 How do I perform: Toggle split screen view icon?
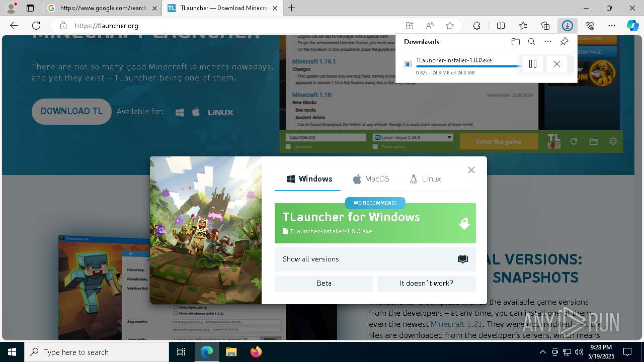click(501, 26)
